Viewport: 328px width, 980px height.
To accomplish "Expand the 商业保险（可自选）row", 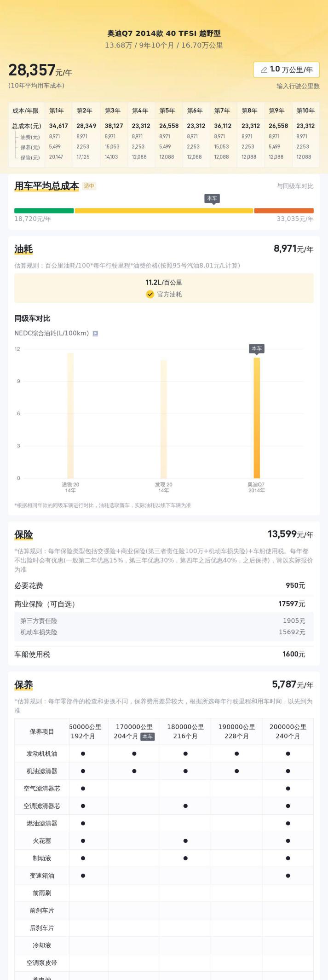I will click(x=164, y=604).
